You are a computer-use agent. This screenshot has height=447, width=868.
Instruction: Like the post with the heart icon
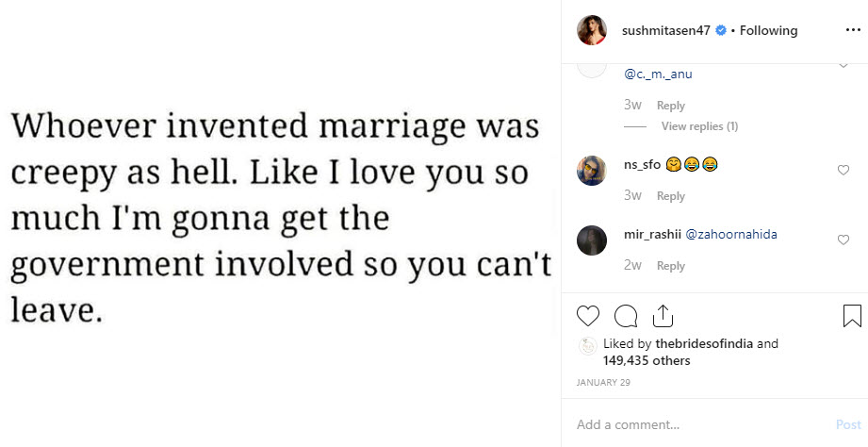(588, 316)
